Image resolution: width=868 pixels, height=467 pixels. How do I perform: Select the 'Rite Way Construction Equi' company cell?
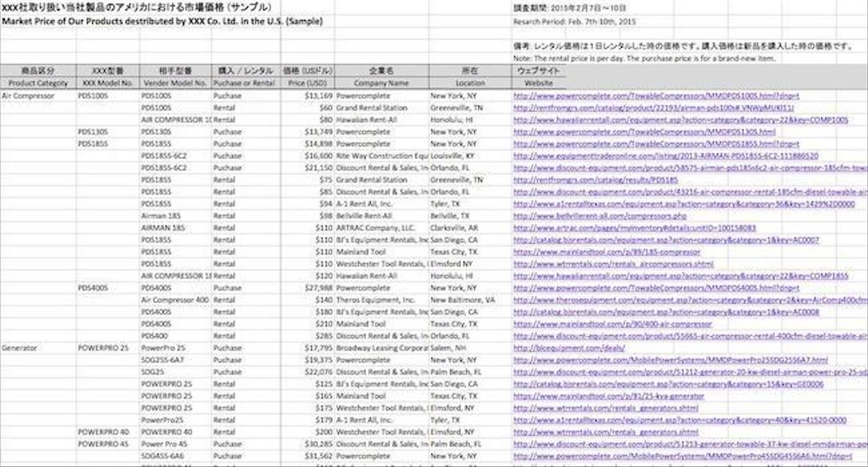pos(381,156)
